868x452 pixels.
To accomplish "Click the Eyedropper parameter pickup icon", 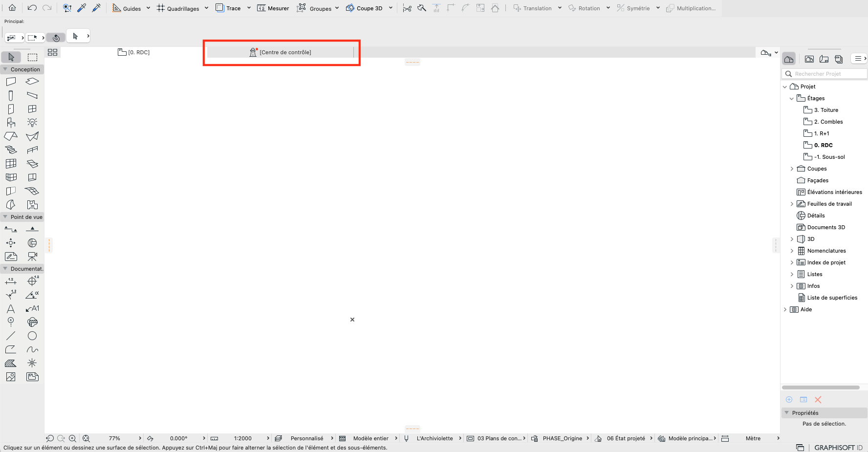I will pyautogui.click(x=82, y=8).
